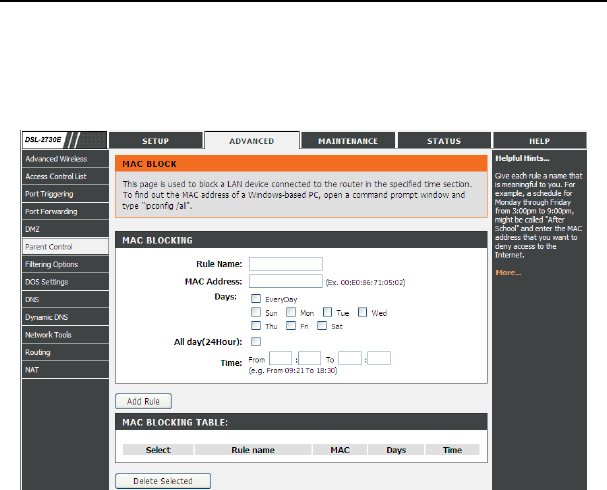The image size is (607, 490).
Task: Click the From hour field
Action: 280,358
